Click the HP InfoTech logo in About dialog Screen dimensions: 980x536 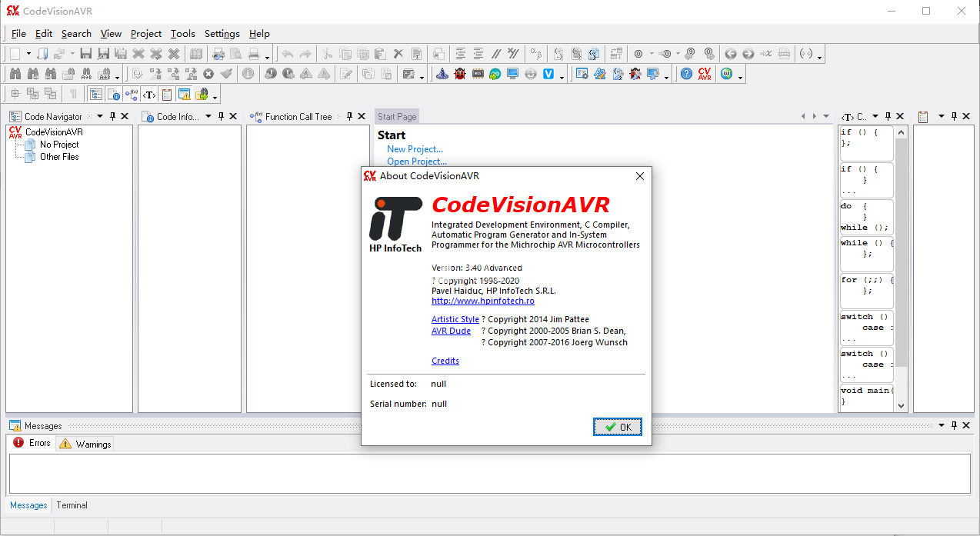pos(395,225)
